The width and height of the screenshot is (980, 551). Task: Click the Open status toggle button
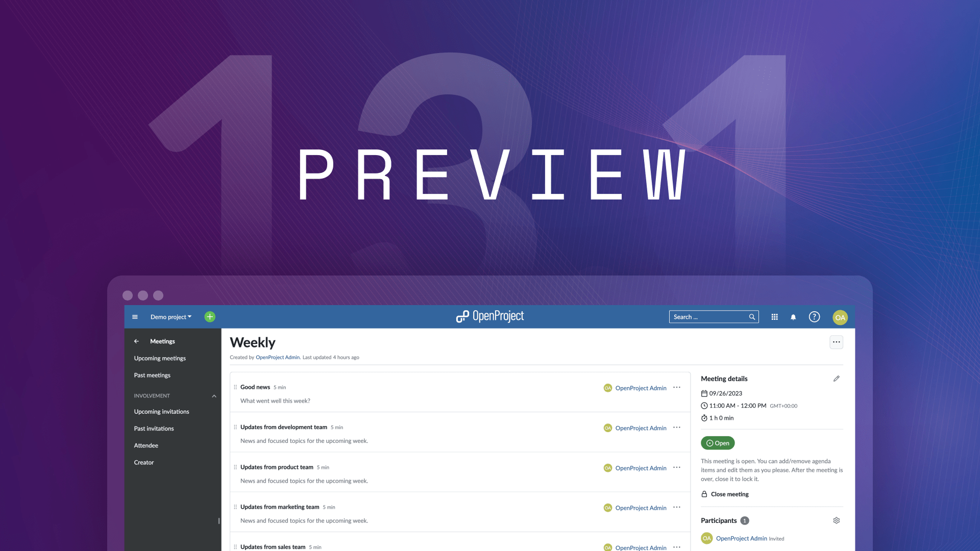coord(718,442)
